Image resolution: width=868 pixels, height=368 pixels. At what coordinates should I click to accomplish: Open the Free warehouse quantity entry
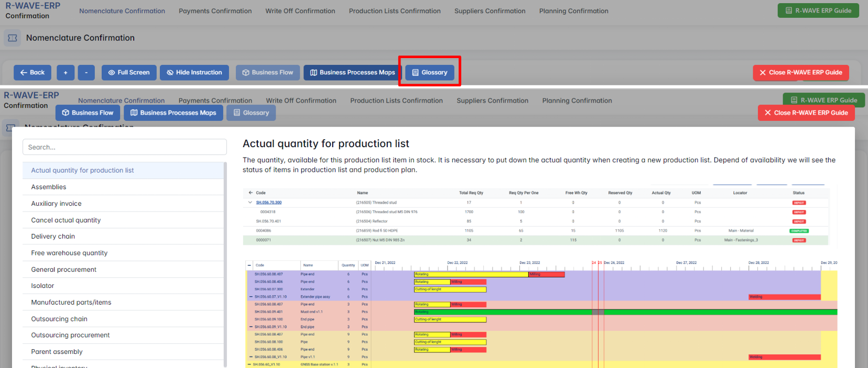tap(69, 253)
